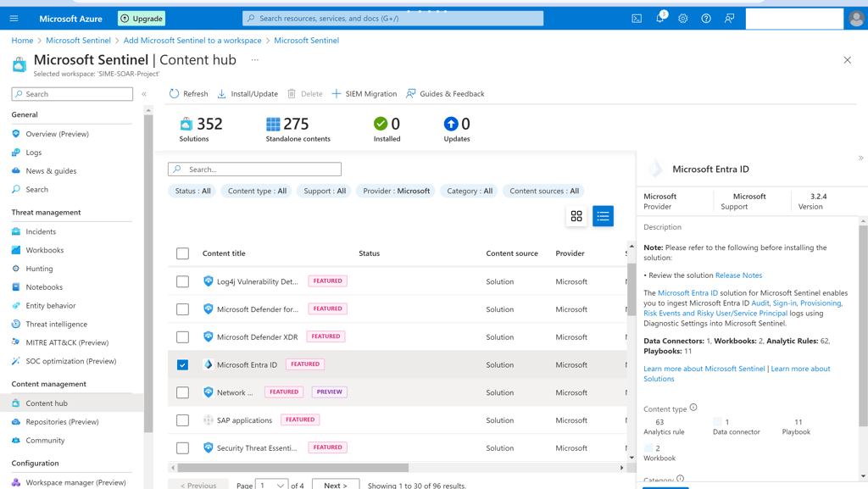Open Cloud Shell from the top bar
Image resolution: width=868 pixels, height=489 pixels.
[x=637, y=19]
